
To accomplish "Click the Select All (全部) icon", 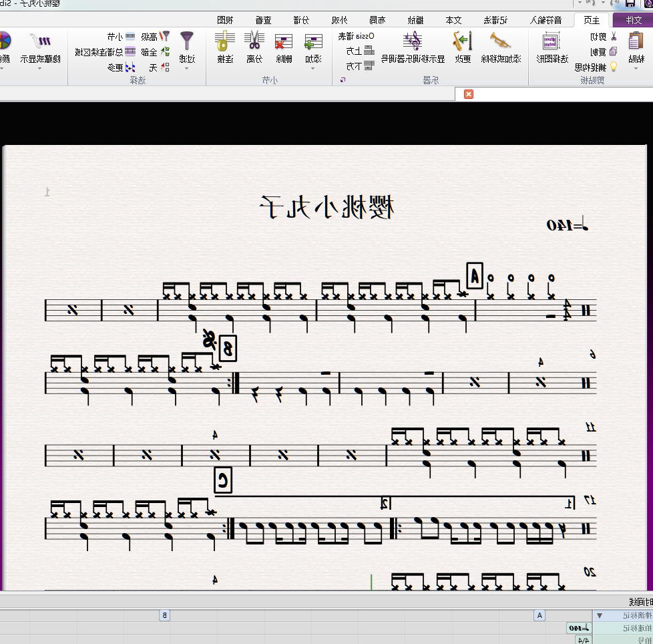I will [x=166, y=51].
